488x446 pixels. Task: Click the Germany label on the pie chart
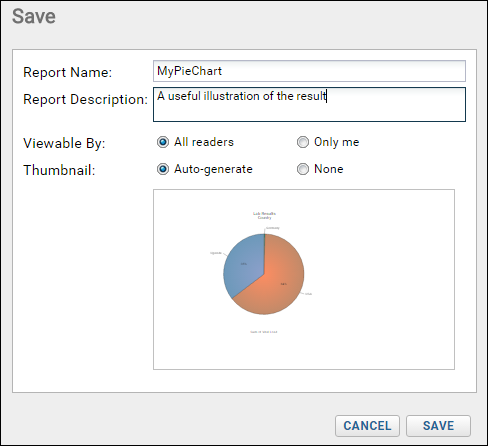(x=273, y=228)
